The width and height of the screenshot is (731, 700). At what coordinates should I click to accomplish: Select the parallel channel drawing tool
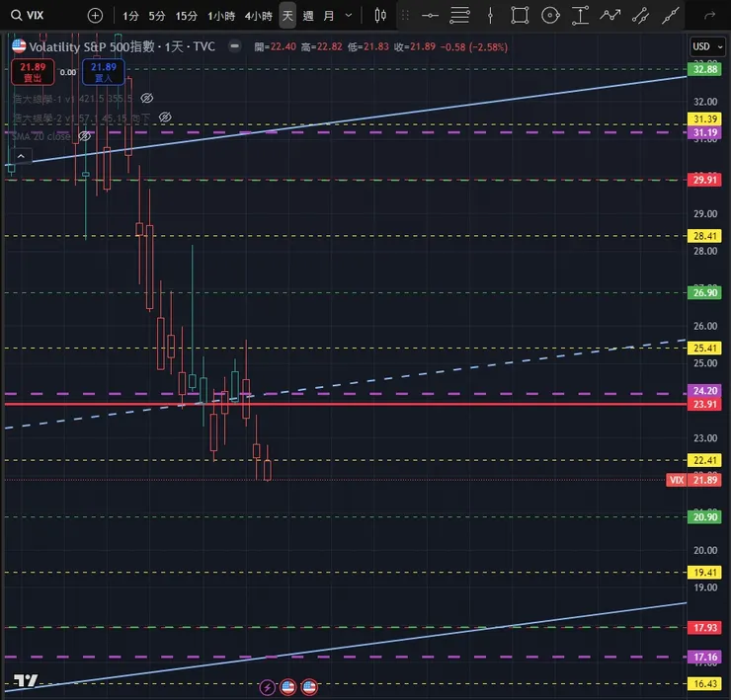coord(640,16)
